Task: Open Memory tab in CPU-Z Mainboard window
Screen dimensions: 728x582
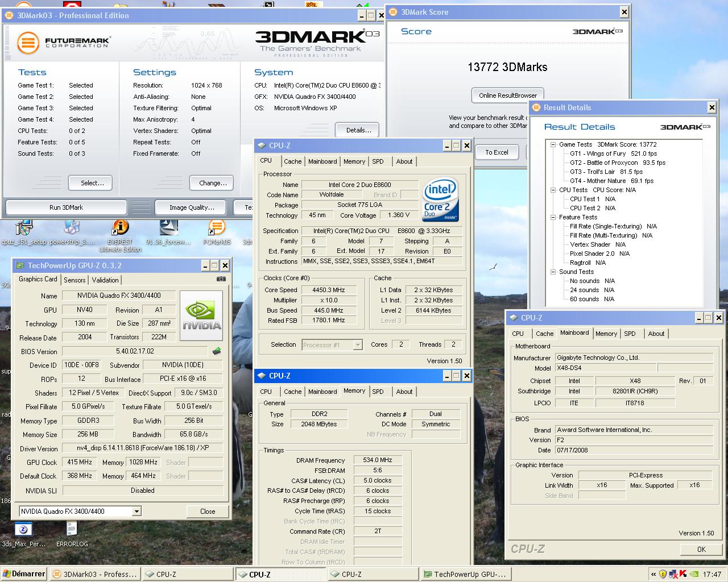Action: (x=606, y=334)
